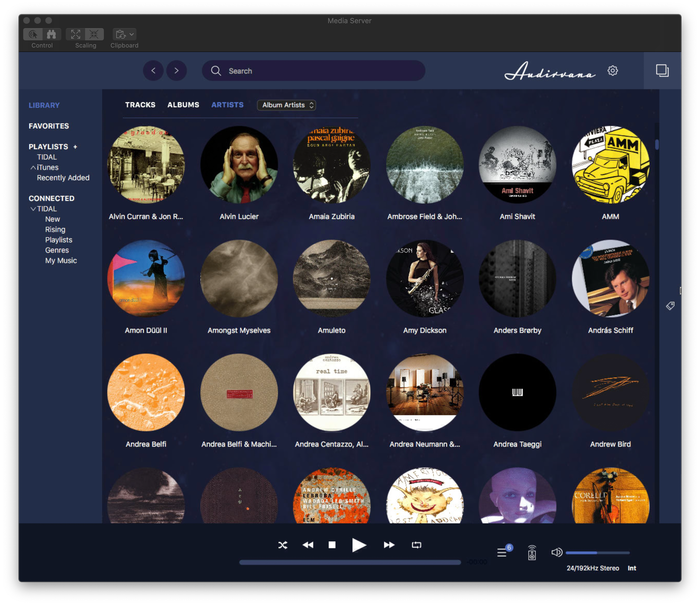Open Andrea Taeggi artist thumbnail
This screenshot has width=700, height=605.
[518, 393]
